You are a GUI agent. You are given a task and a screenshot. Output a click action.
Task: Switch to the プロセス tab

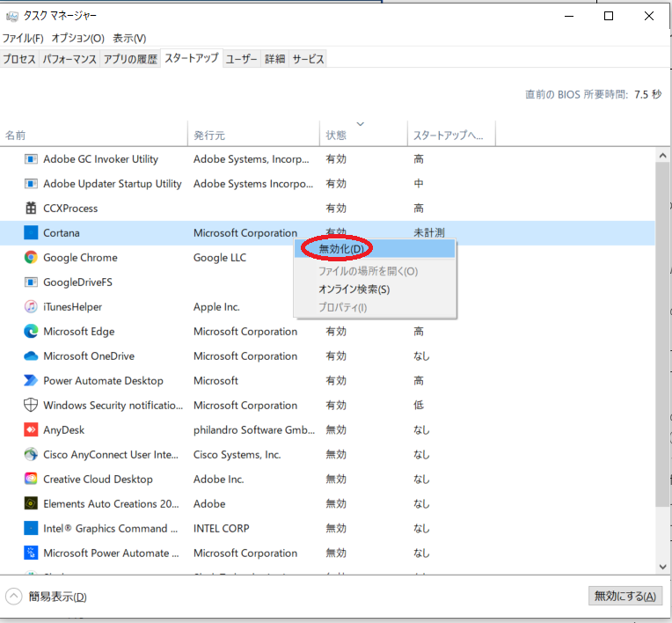[x=19, y=59]
